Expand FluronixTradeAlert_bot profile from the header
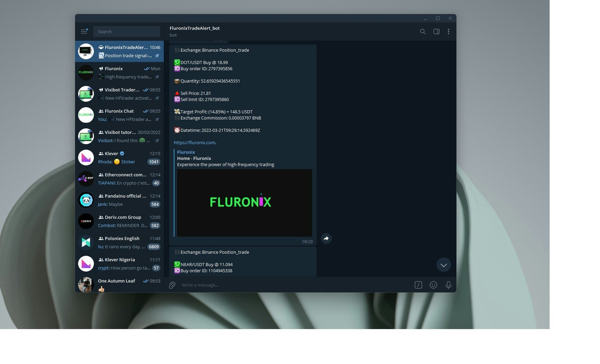 (x=195, y=31)
